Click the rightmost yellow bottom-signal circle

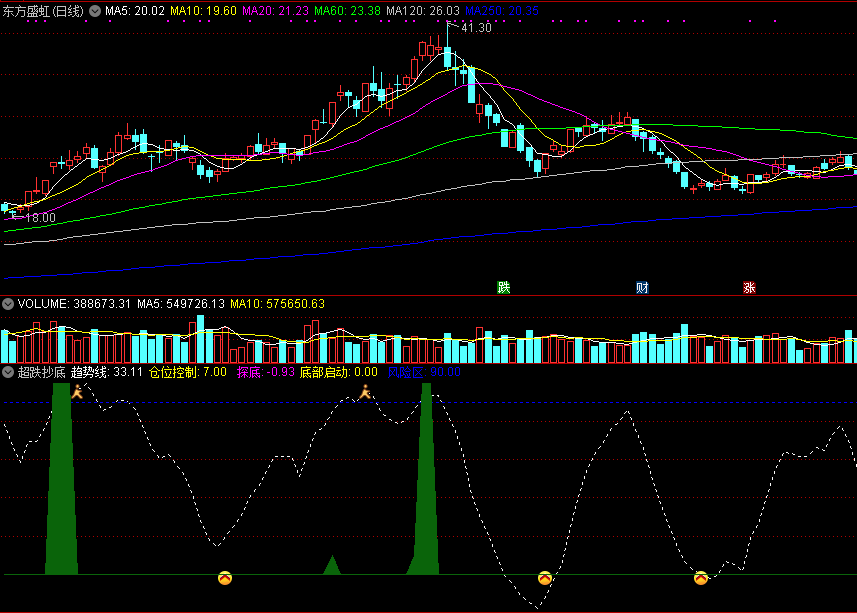pos(701,578)
